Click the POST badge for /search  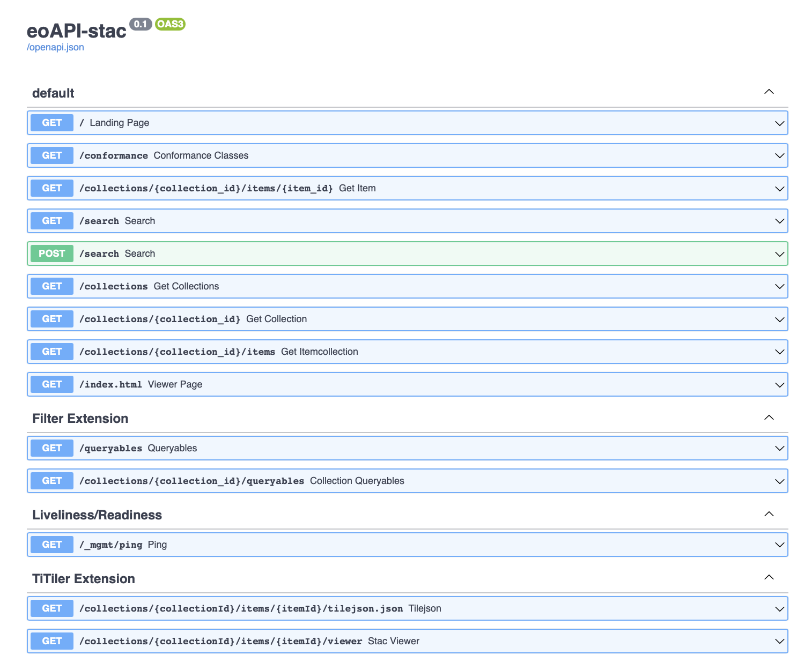coord(52,254)
